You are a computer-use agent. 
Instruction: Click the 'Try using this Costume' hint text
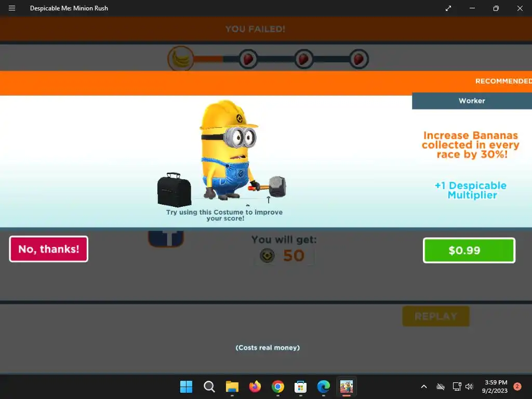[224, 215]
